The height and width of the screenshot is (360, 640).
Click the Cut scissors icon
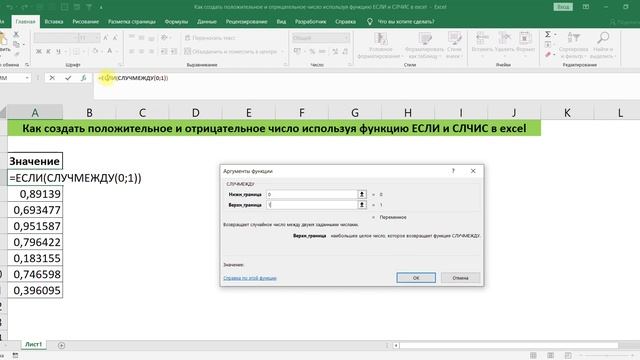coord(16,34)
